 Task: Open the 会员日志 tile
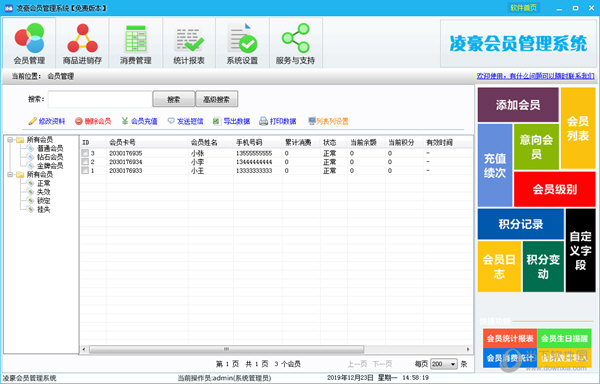tap(499, 267)
